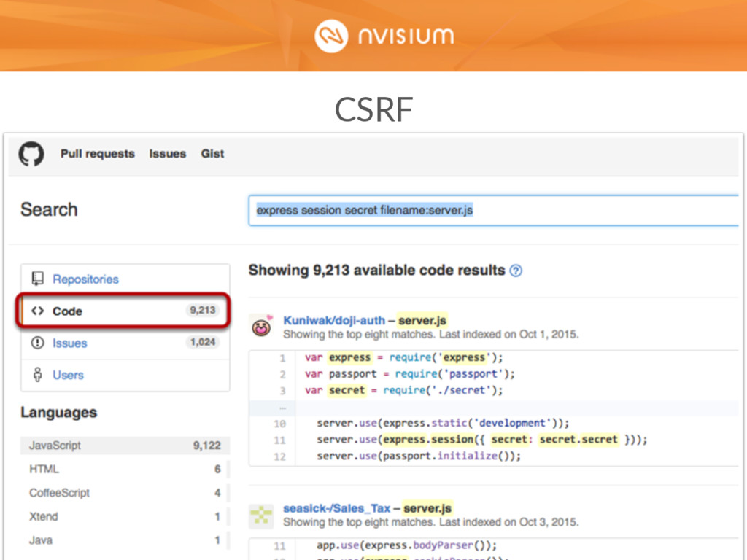Click the GitHub Octocat logo
This screenshot has height=560, width=747.
[31, 154]
